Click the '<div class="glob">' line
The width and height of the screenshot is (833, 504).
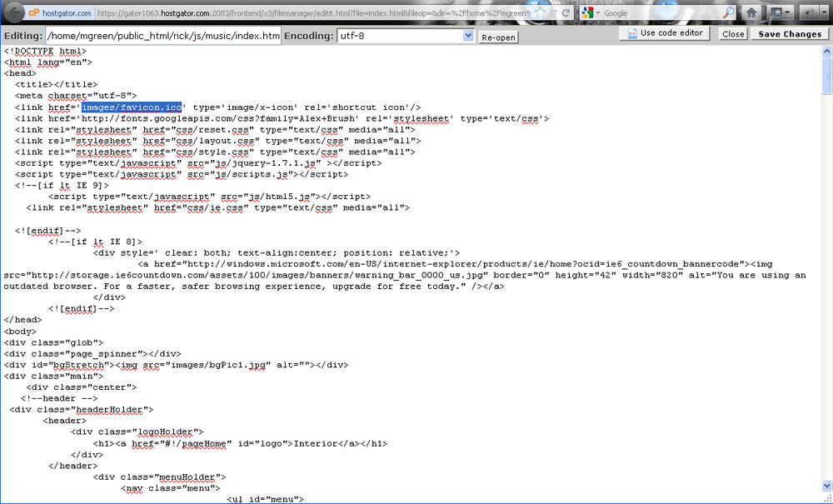(53, 342)
